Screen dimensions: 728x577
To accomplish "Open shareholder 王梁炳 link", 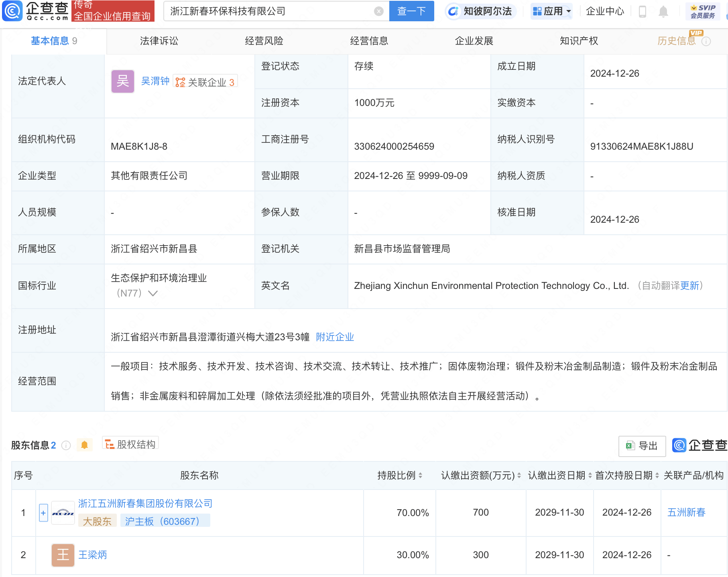I will click(x=93, y=555).
